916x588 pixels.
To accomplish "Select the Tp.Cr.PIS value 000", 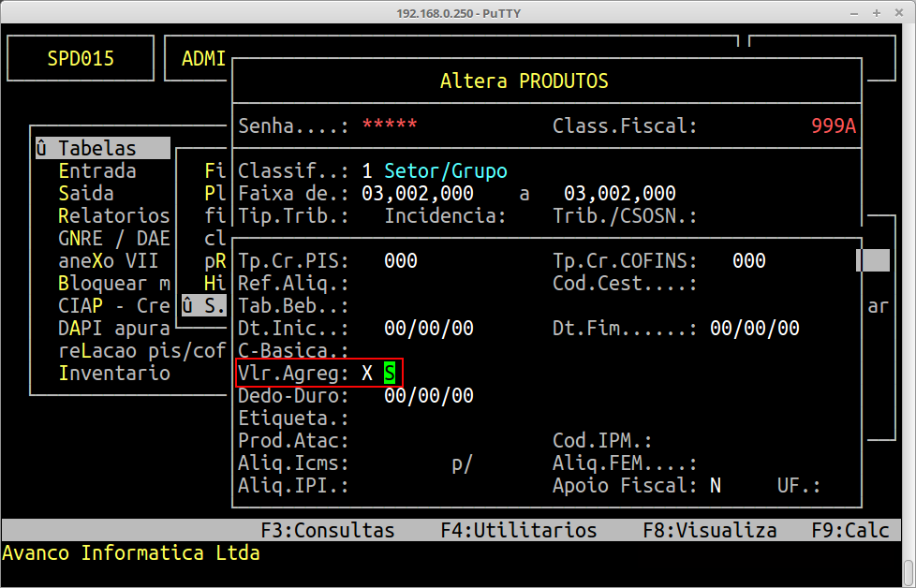I will pyautogui.click(x=401, y=261).
